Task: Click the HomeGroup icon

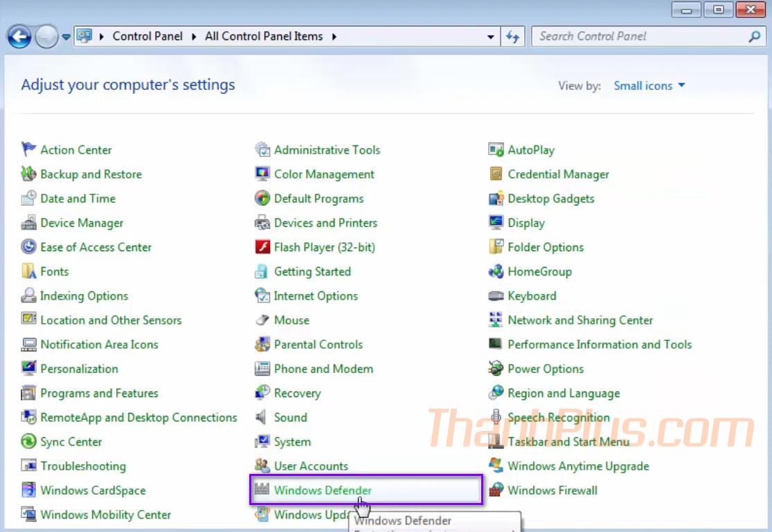Action: tap(496, 271)
